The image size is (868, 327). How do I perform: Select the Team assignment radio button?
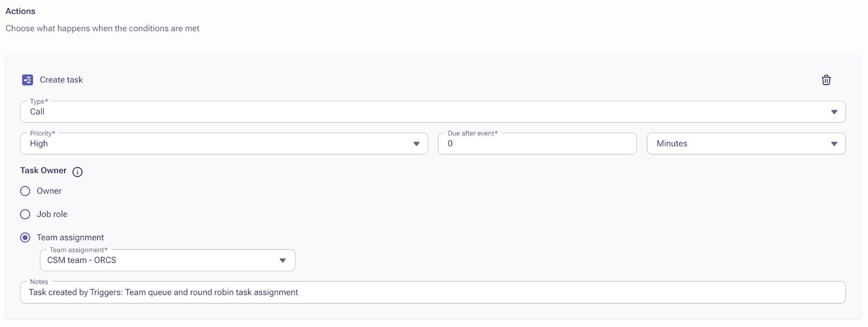[x=25, y=237]
